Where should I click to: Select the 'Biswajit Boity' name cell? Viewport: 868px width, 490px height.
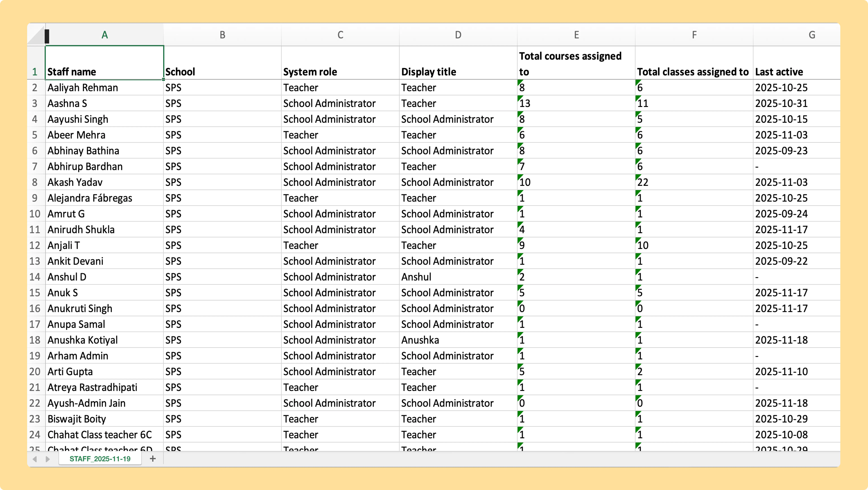(x=104, y=419)
